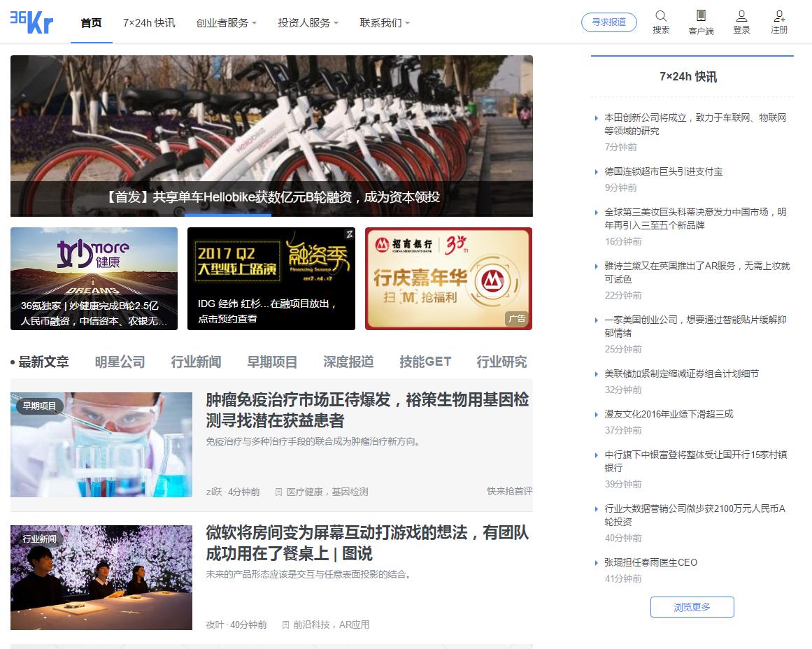This screenshot has height=649, width=812.
Task: Switch to the 7×24h 快讯 tab
Action: [149, 22]
